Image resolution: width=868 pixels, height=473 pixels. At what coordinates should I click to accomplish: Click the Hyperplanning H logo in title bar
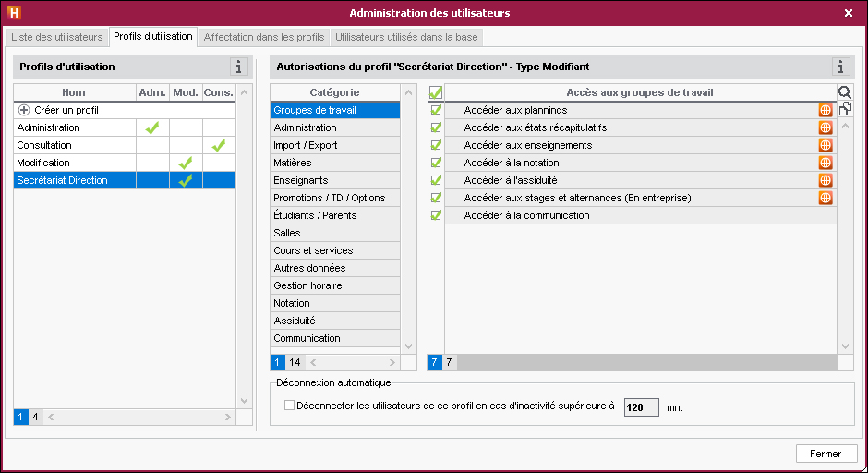15,13
